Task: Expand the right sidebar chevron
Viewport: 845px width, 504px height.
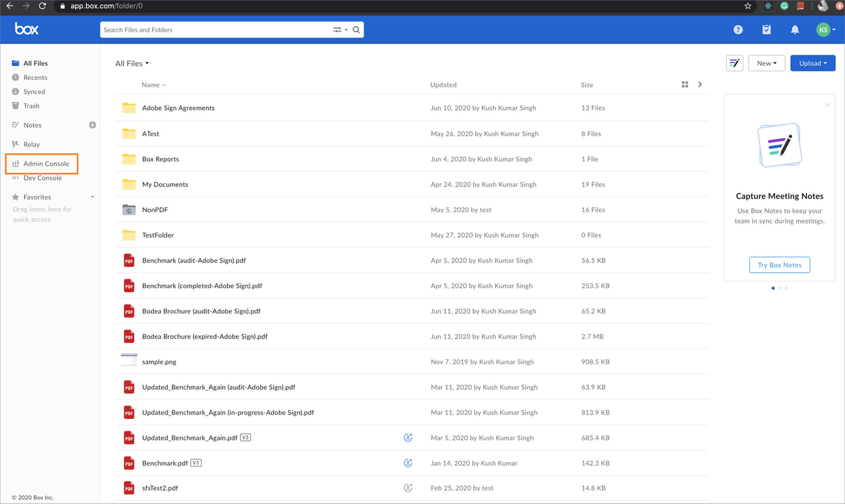Action: point(700,84)
